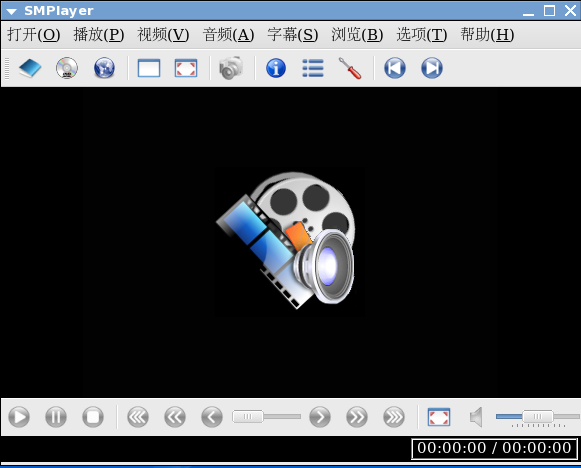This screenshot has width=581, height=468.
Task: Show file information via the blue info icon
Action: [x=276, y=68]
